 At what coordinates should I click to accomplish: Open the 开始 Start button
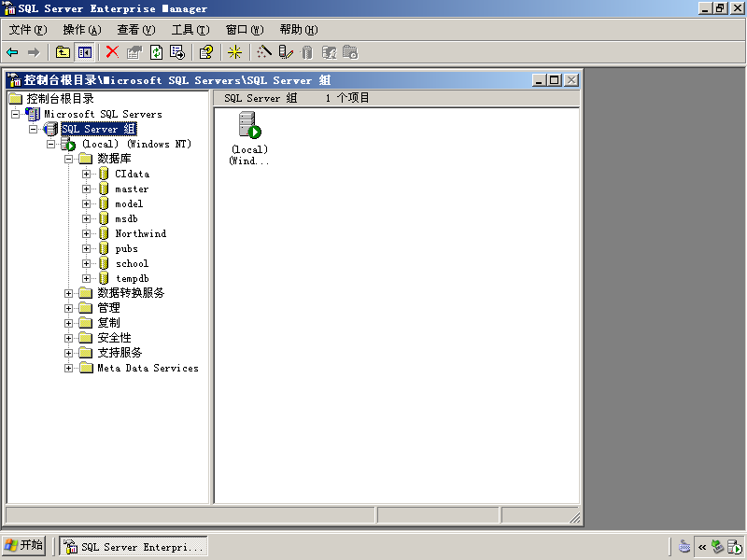click(24, 545)
